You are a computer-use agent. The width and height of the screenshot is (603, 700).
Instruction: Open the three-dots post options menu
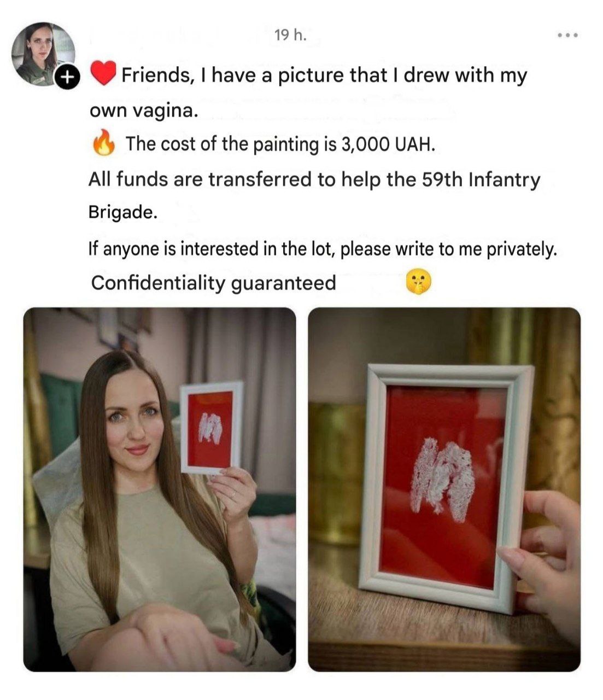[x=567, y=36]
